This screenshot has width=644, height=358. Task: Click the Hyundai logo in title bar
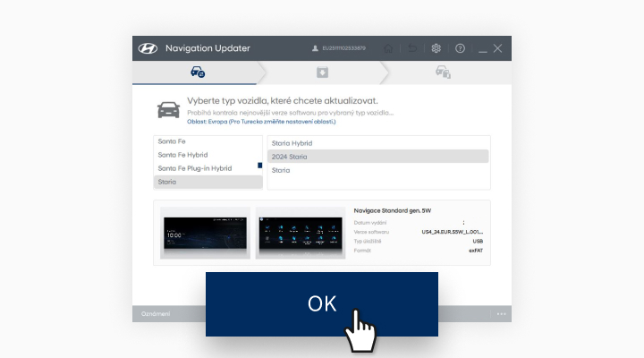[x=148, y=48]
